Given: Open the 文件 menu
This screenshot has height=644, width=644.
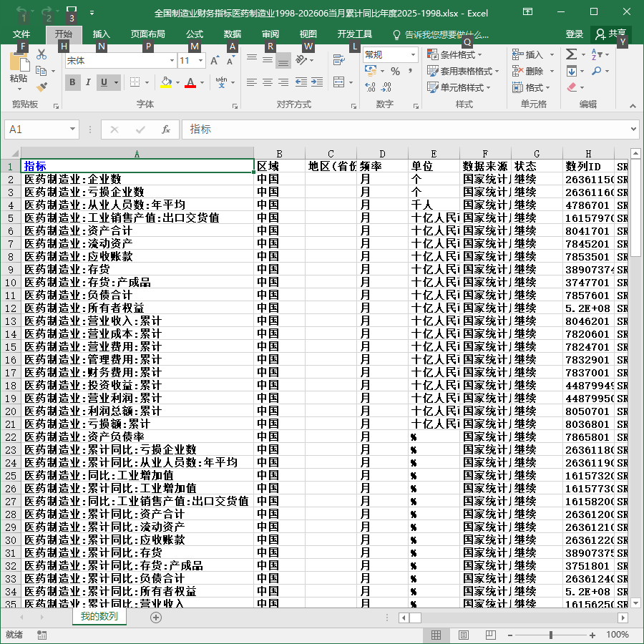Looking at the screenshot, I should point(21,34).
